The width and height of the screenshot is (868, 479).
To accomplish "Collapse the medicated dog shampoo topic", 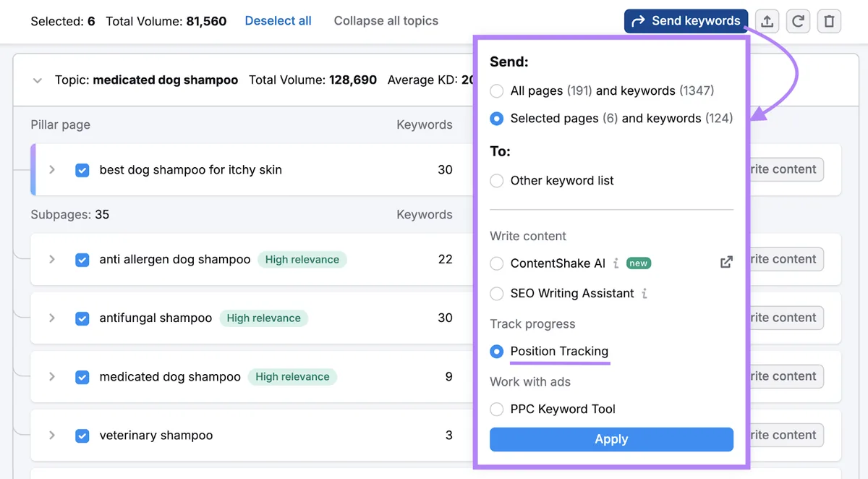I will pos(38,80).
